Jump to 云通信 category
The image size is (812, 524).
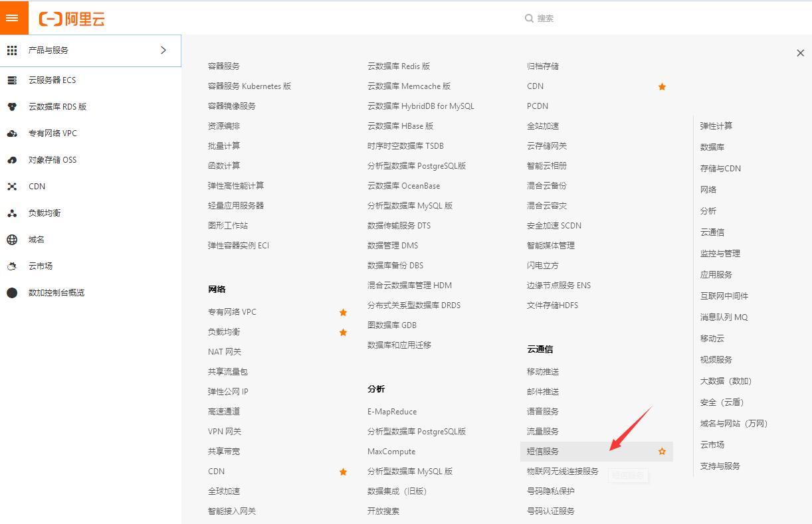[712, 232]
